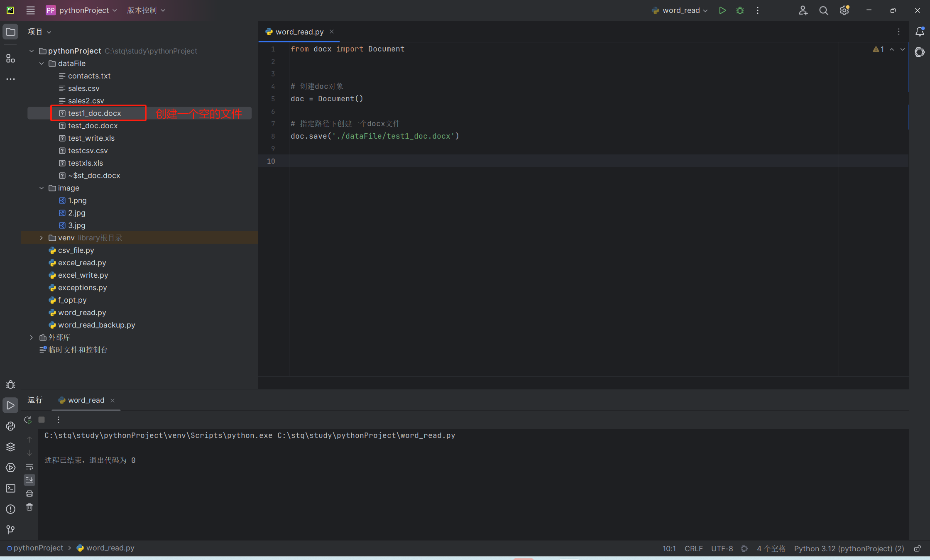Open the word_read run configuration dropdown
This screenshot has width=930, height=560.
coord(680,10)
